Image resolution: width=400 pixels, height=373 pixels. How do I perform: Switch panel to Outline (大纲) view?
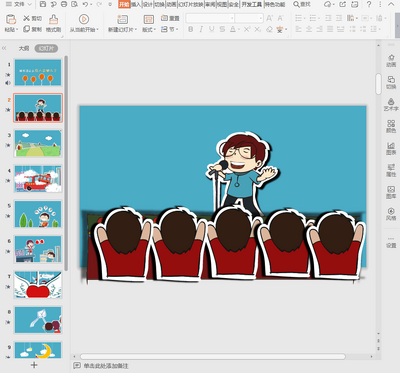click(x=24, y=48)
